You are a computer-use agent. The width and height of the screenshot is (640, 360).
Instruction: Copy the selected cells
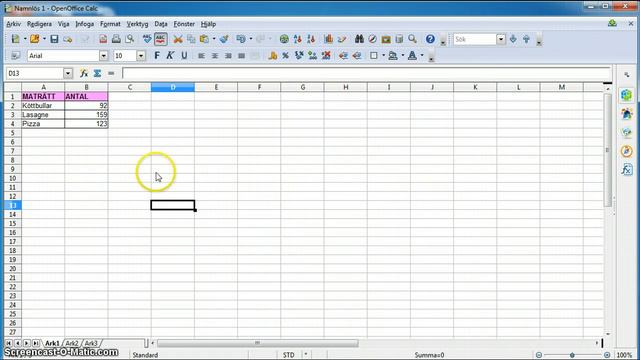pos(191,39)
